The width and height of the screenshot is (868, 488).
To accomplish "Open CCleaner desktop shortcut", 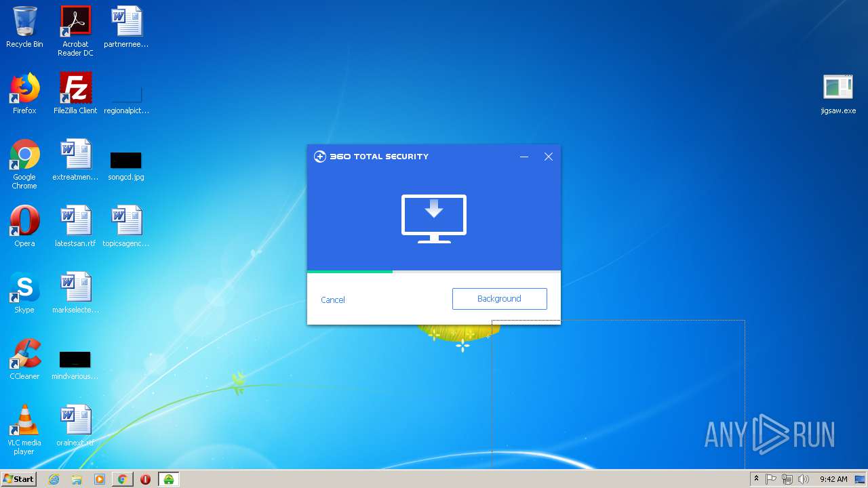I will point(24,359).
